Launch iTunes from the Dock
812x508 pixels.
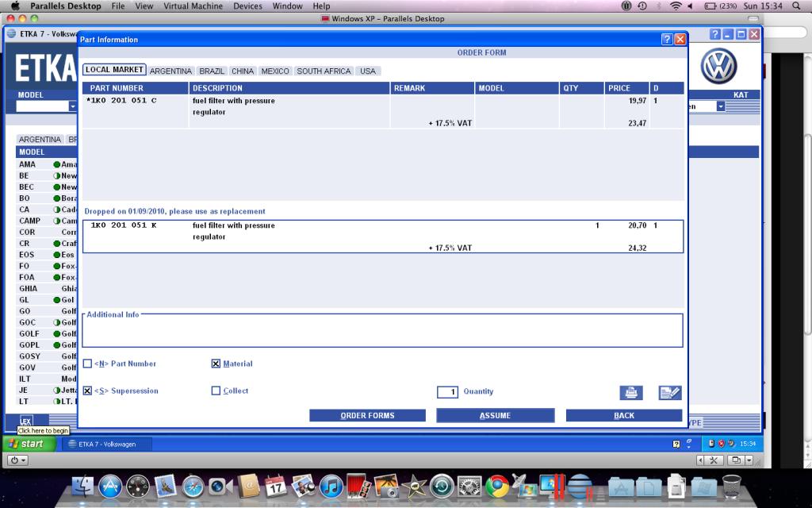pos(331,487)
